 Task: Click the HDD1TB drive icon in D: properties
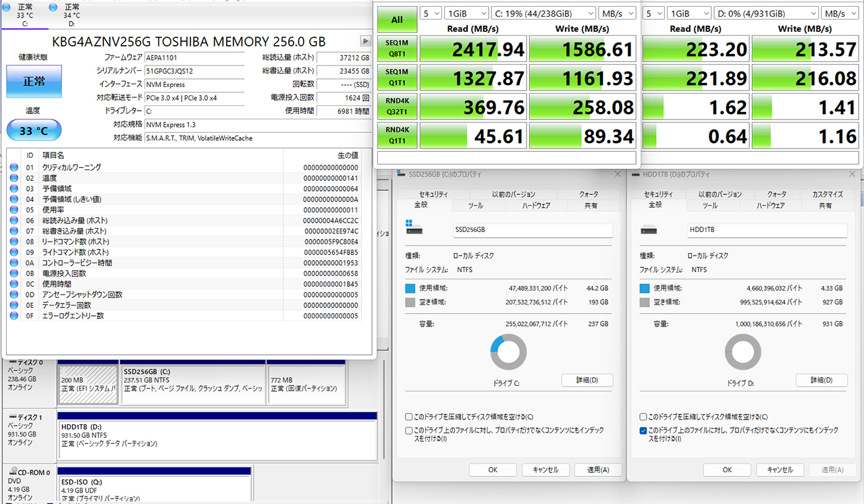[x=648, y=229]
